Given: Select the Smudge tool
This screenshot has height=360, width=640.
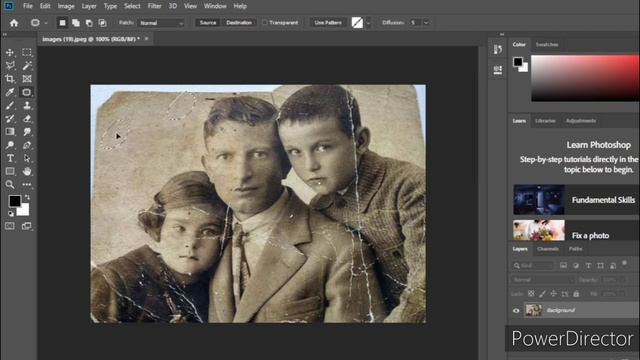Looking at the screenshot, I should coord(27,132).
